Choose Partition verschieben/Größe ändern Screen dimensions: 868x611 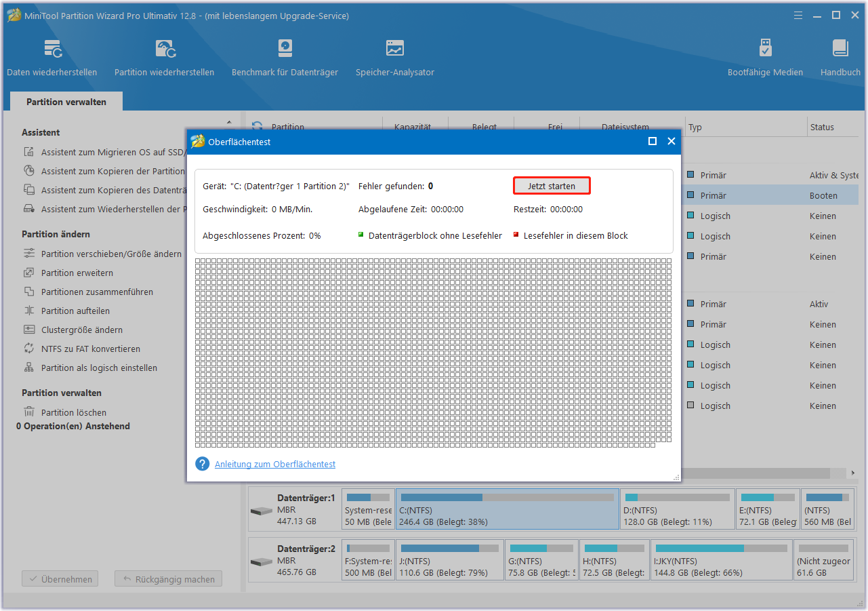(102, 254)
